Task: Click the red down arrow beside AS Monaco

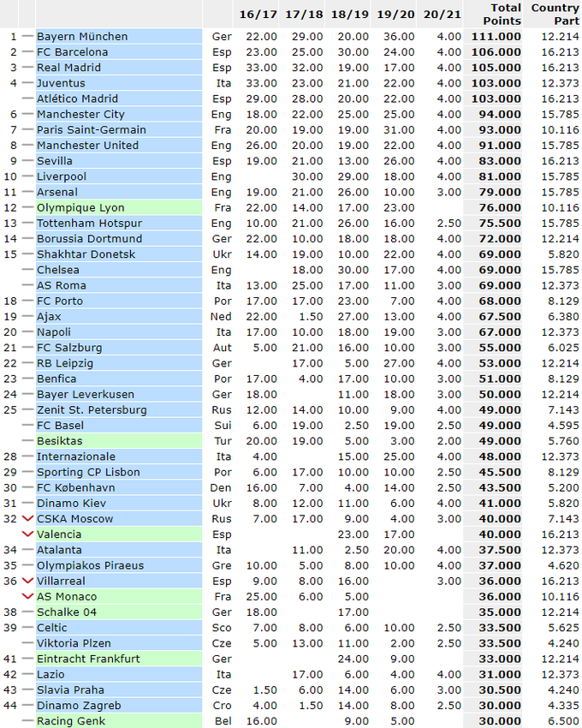Action: coord(27,597)
